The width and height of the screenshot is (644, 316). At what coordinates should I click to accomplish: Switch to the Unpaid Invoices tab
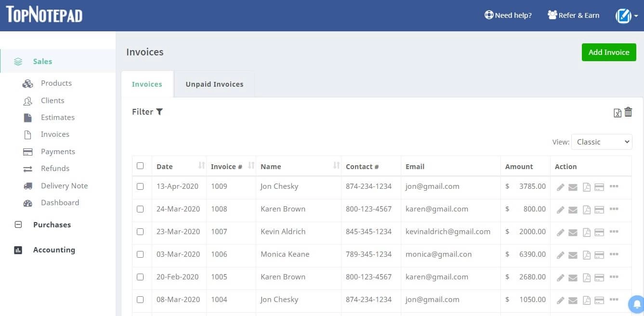(x=214, y=84)
